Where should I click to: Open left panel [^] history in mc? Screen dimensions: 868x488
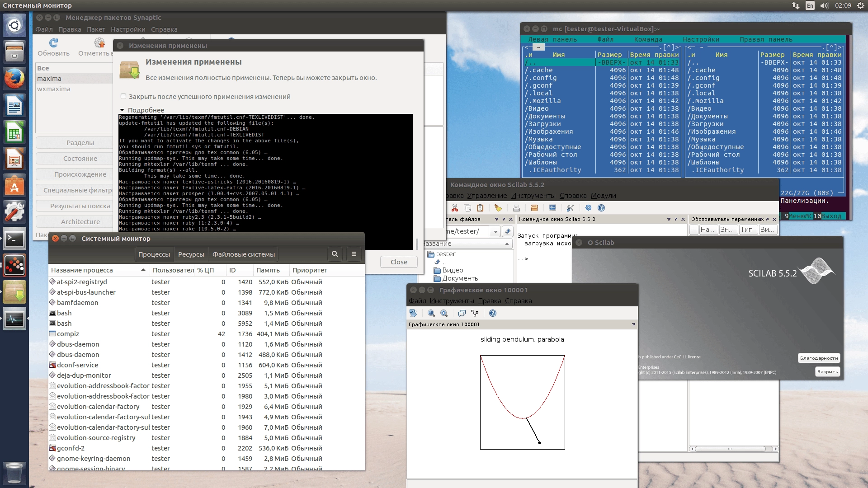670,47
